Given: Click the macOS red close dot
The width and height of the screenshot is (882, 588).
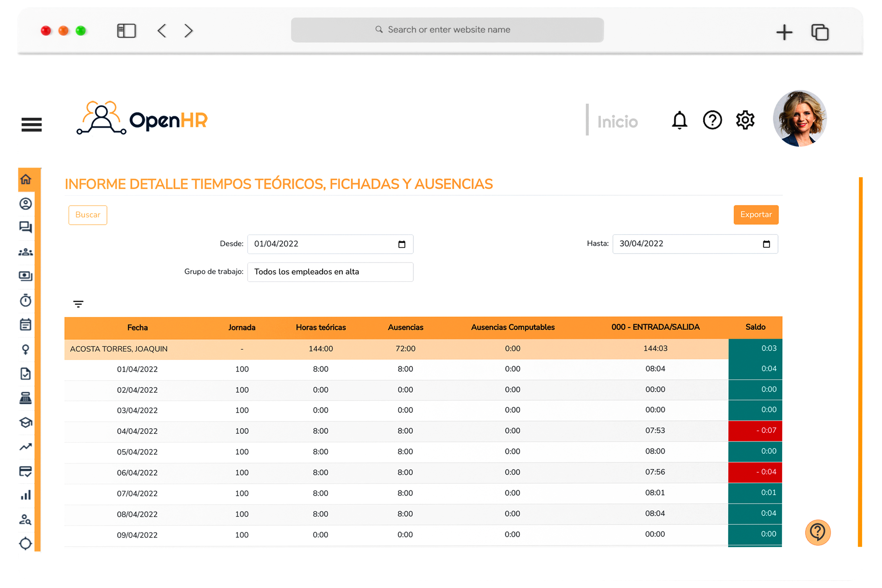Looking at the screenshot, I should click(46, 31).
